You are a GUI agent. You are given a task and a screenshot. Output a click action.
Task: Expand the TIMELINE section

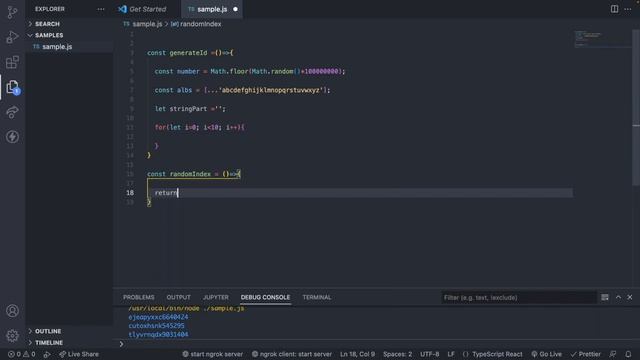[49, 342]
